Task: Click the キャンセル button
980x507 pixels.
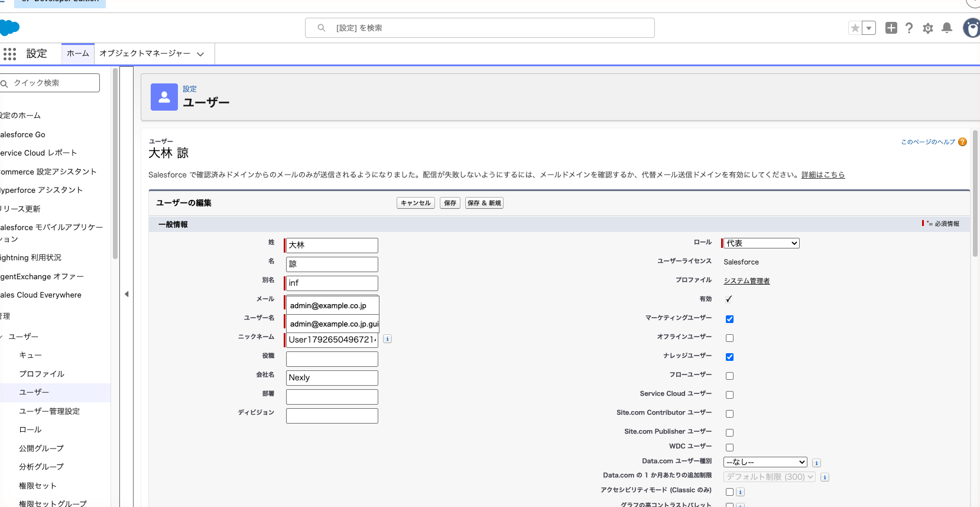Action: point(416,203)
